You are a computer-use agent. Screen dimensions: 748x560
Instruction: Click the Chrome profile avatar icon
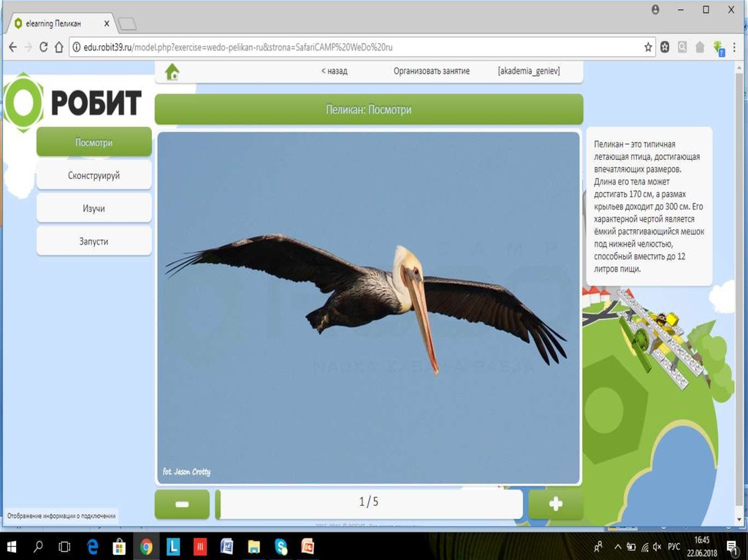click(x=655, y=9)
